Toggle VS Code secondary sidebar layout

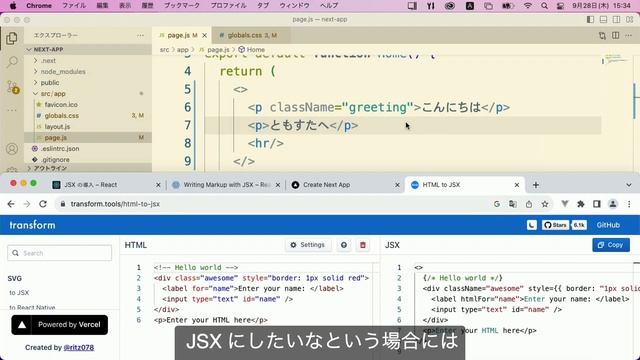(616, 19)
